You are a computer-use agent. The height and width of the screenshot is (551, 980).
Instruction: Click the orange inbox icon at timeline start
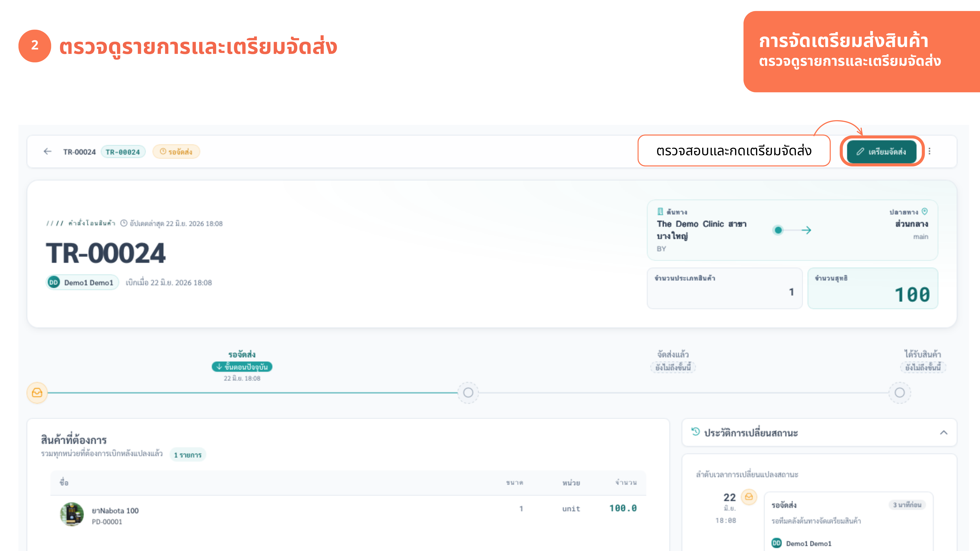pos(37,392)
